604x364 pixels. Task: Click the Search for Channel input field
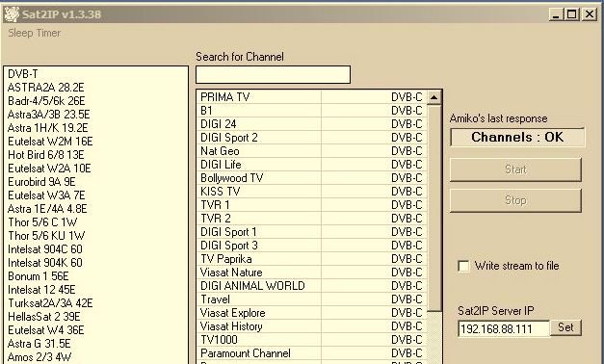point(273,74)
